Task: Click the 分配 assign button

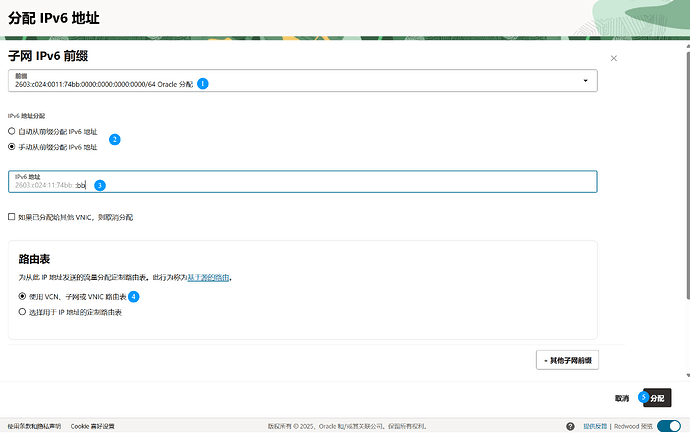Action: 657,398
